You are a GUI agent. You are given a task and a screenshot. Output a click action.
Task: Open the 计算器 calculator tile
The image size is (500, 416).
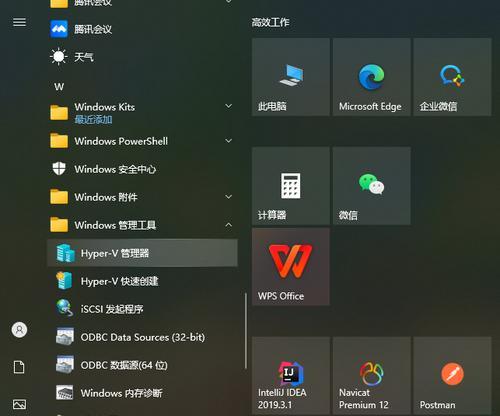tap(291, 186)
